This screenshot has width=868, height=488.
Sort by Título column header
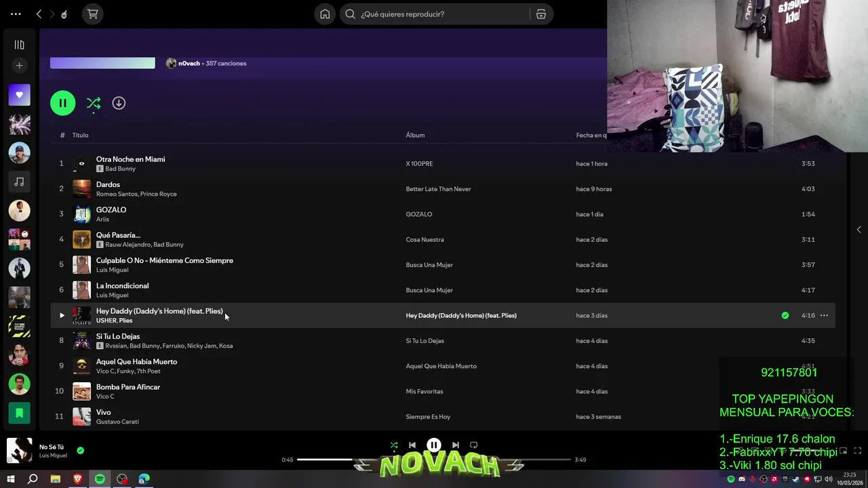click(81, 135)
